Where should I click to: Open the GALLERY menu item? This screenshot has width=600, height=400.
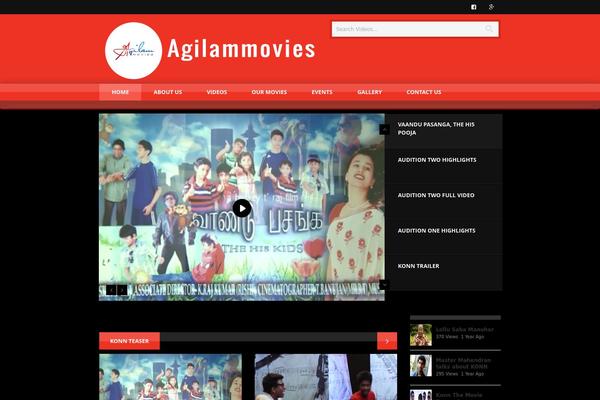click(x=369, y=92)
